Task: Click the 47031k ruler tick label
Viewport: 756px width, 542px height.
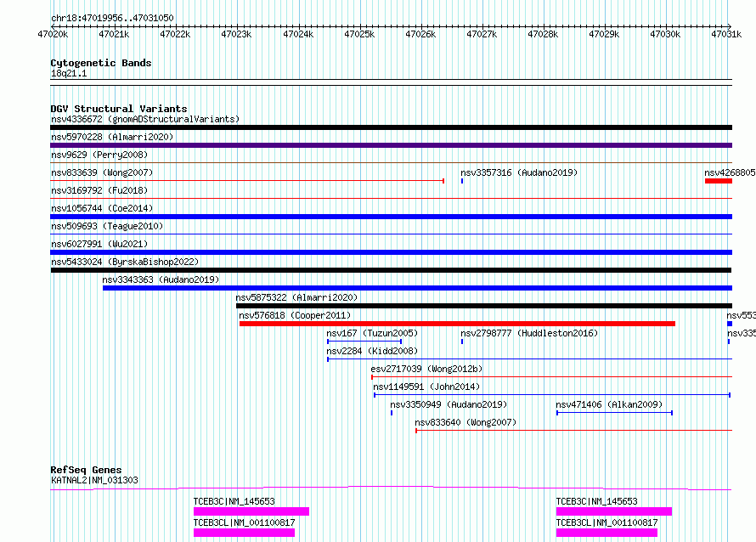Action: [x=726, y=34]
